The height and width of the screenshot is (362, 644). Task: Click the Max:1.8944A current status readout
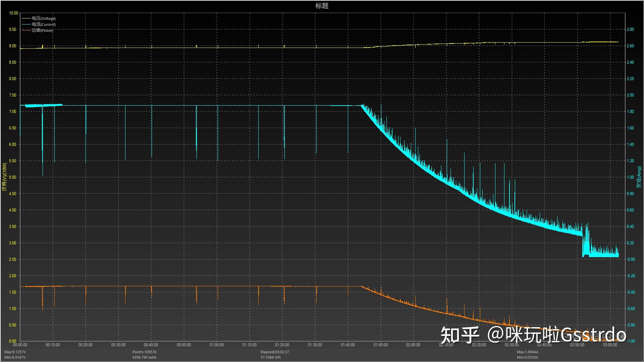click(x=528, y=352)
